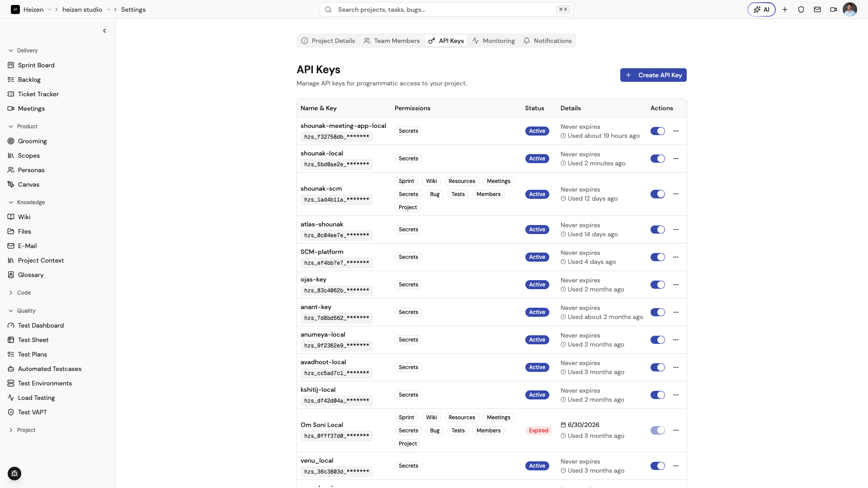Image resolution: width=868 pixels, height=488 pixels.
Task: Open Automated Testcases in sidebar
Action: [x=50, y=369]
